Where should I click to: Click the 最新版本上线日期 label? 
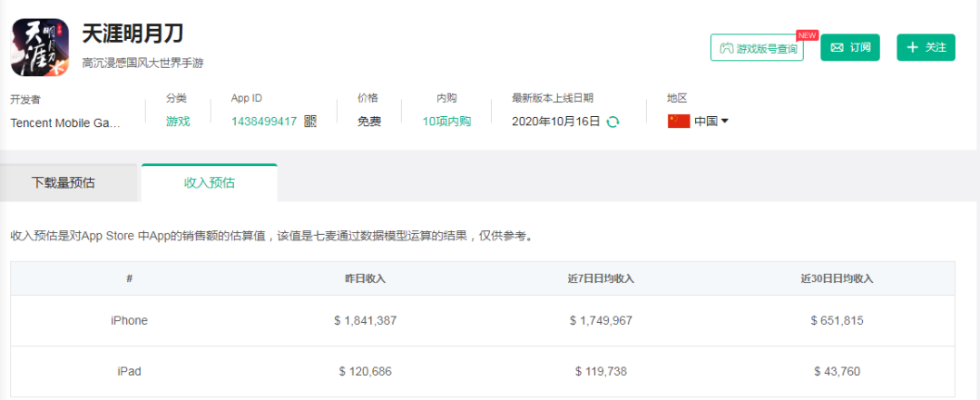pos(553,98)
